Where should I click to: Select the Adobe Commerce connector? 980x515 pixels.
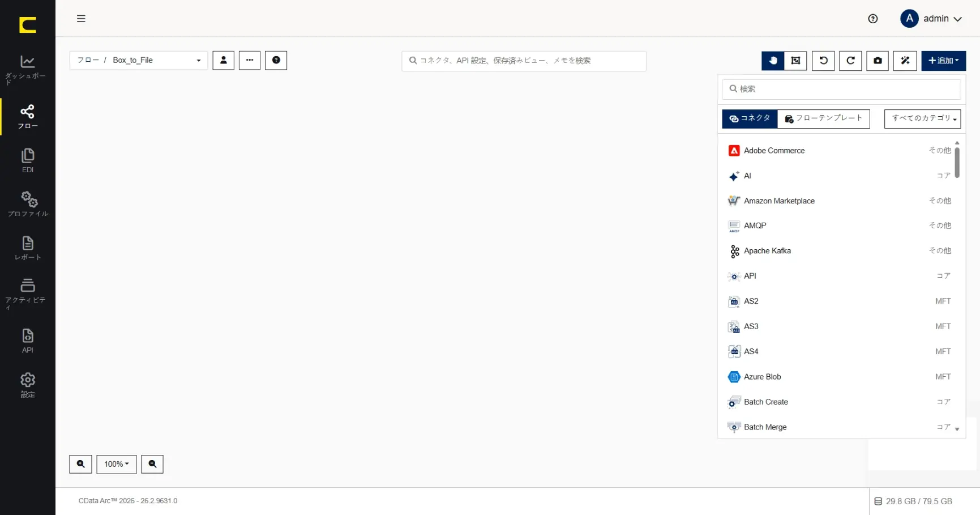(839, 151)
